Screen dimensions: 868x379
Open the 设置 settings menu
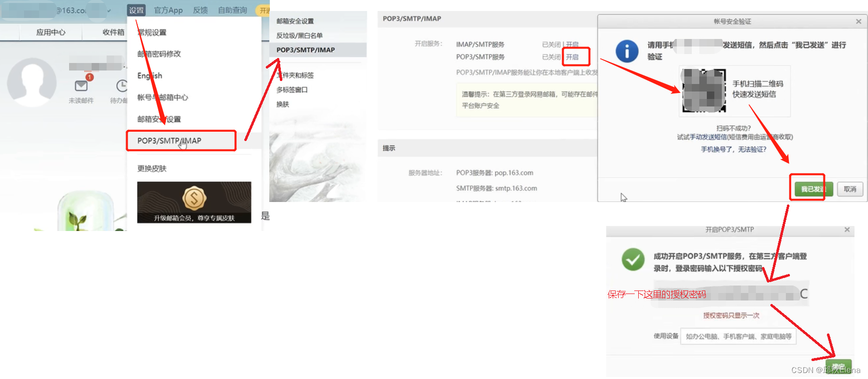tap(136, 10)
